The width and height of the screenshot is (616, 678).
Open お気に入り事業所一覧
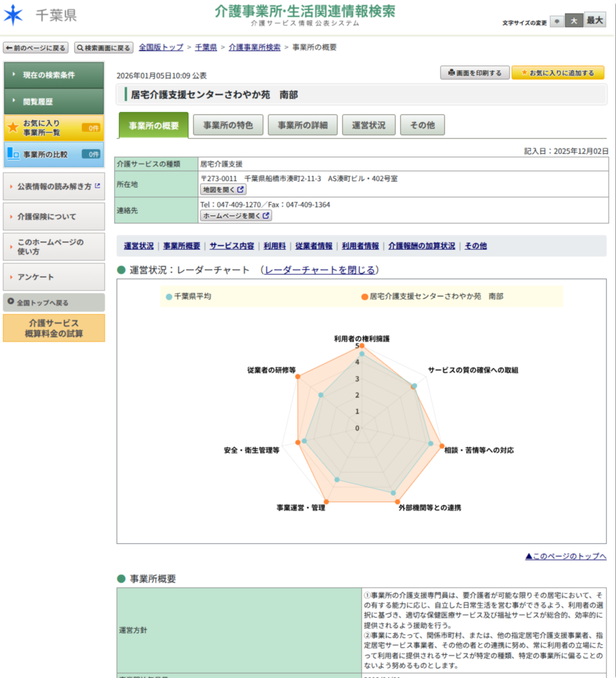point(54,128)
